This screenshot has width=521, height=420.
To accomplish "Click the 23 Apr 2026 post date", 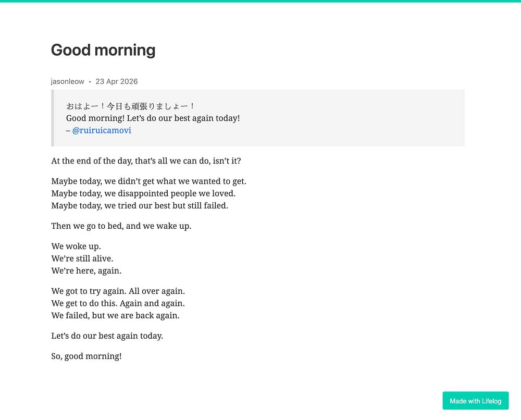I will [x=117, y=81].
